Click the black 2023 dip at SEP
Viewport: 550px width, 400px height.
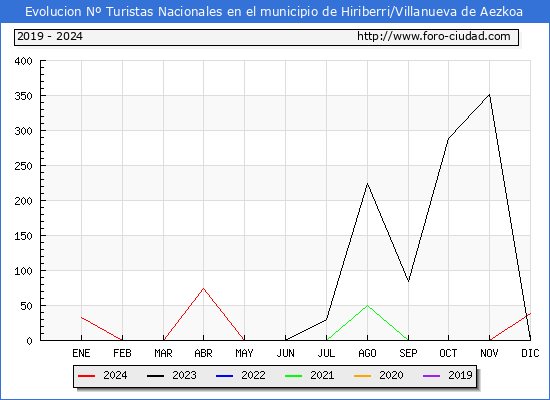pyautogui.click(x=408, y=281)
